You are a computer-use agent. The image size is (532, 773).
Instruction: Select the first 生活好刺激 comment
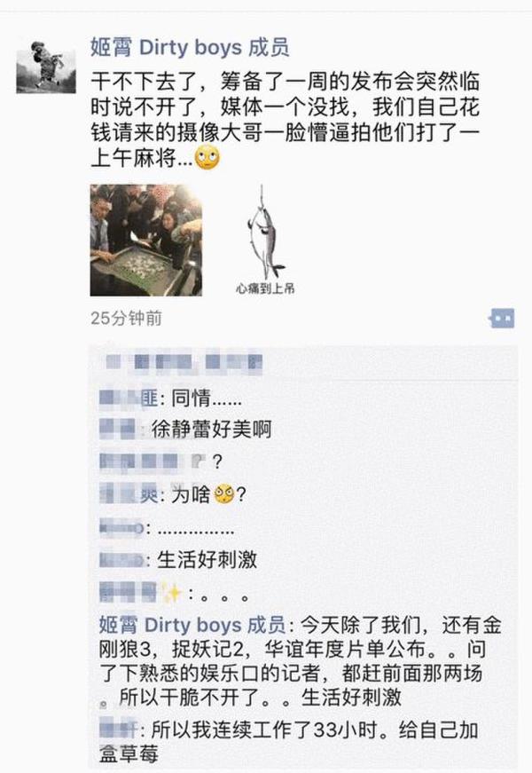[x=178, y=559]
